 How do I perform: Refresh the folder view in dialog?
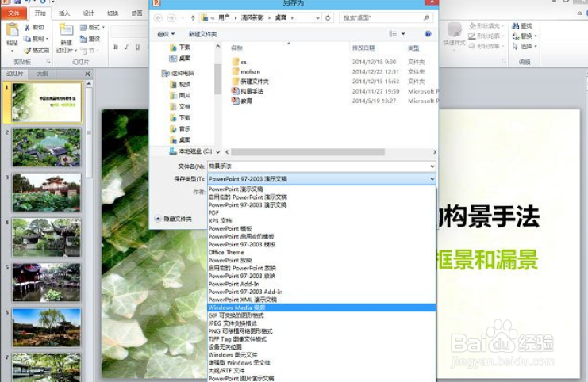coord(329,18)
